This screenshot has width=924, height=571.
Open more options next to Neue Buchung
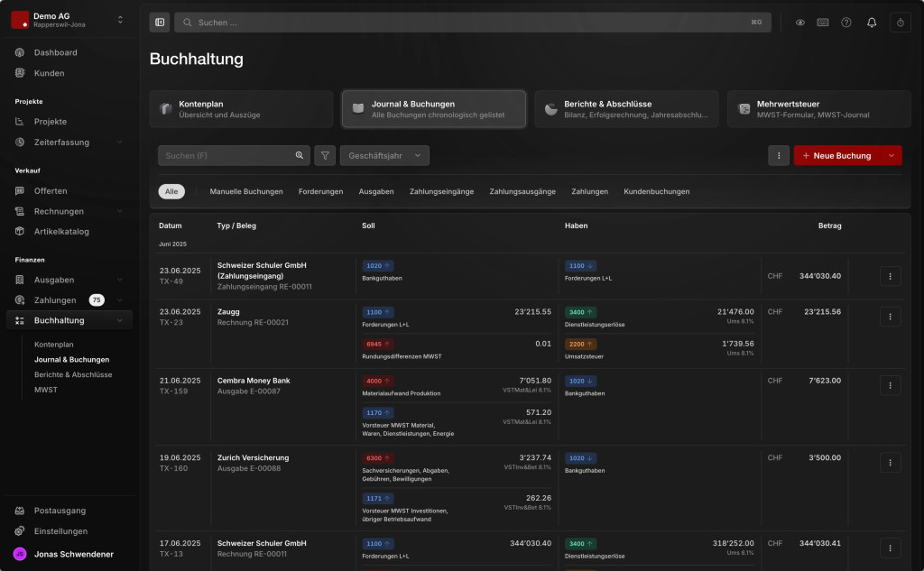point(779,155)
